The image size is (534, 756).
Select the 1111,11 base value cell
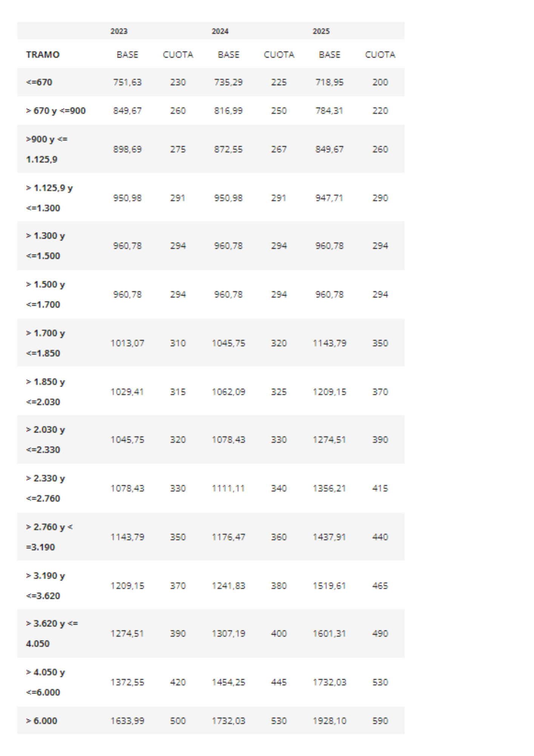[228, 488]
